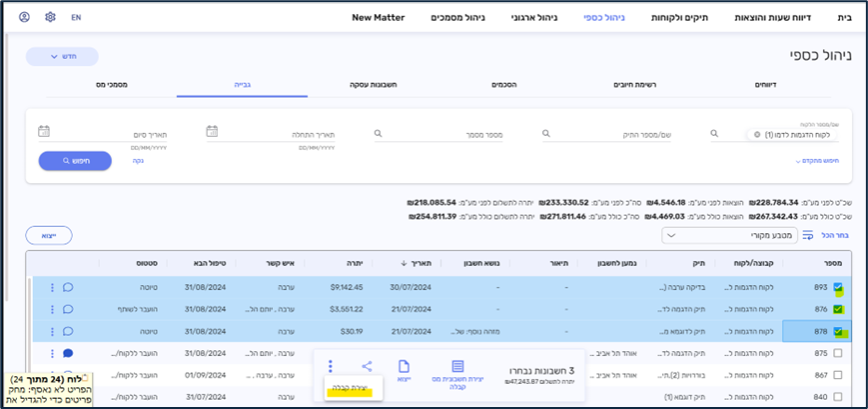Expand the חדש dropdown button
Viewport: 868px width, 409px height.
click(62, 56)
